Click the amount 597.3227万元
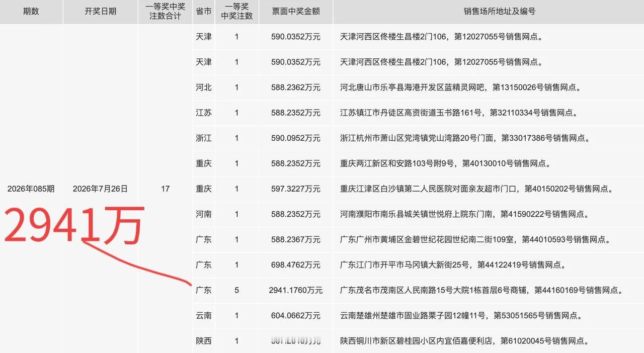The width and height of the screenshot is (644, 353). click(295, 189)
